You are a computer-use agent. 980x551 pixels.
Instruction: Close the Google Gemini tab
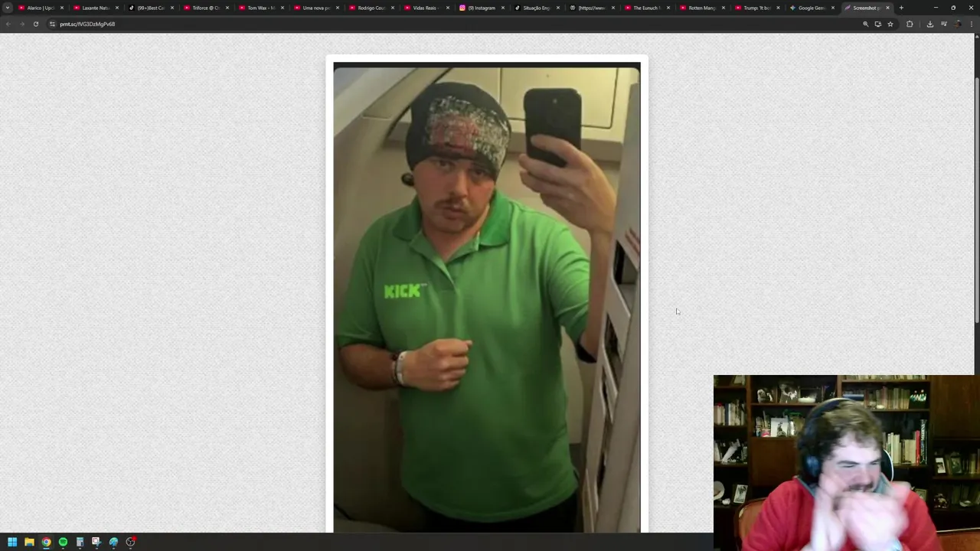point(833,8)
